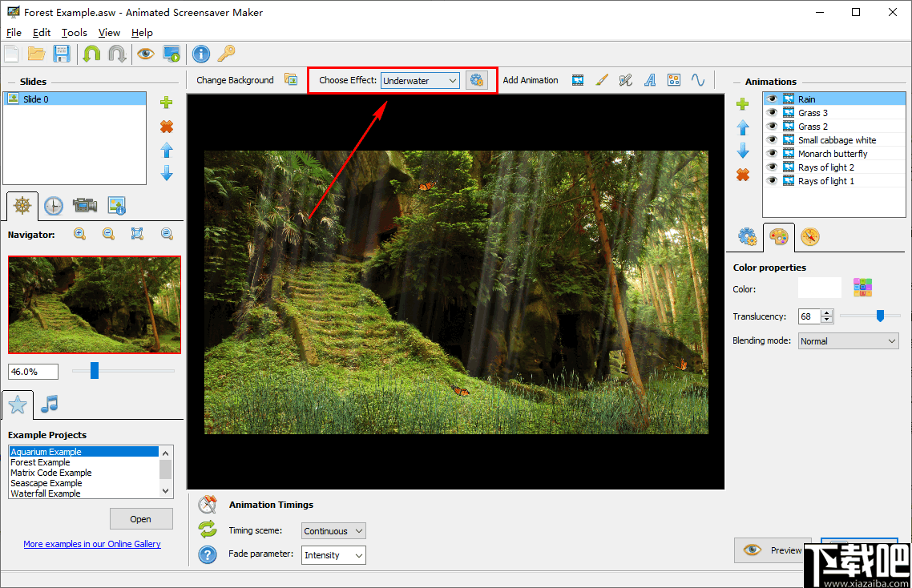This screenshot has height=588, width=912.
Task: Hide the Grass 2 animation
Action: (773, 127)
